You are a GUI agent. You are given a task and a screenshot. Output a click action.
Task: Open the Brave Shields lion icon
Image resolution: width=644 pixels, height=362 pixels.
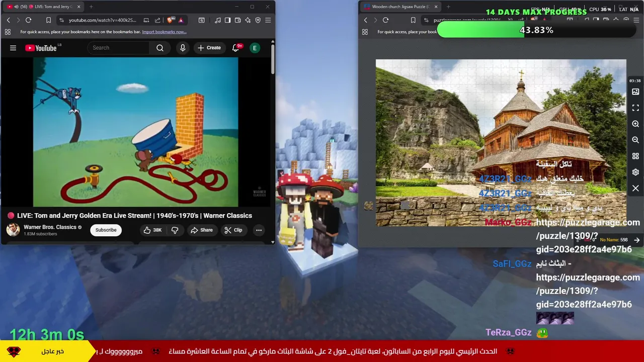point(170,20)
